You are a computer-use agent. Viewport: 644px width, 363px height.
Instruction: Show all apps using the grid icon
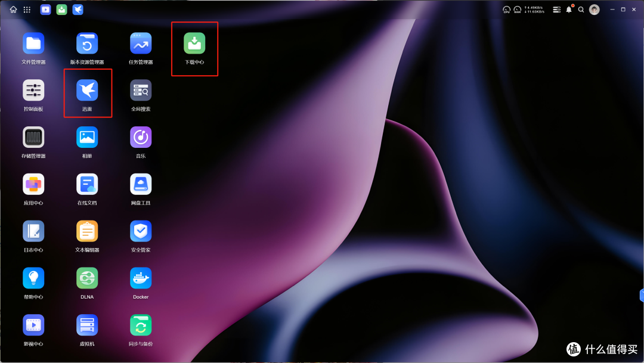[27, 10]
